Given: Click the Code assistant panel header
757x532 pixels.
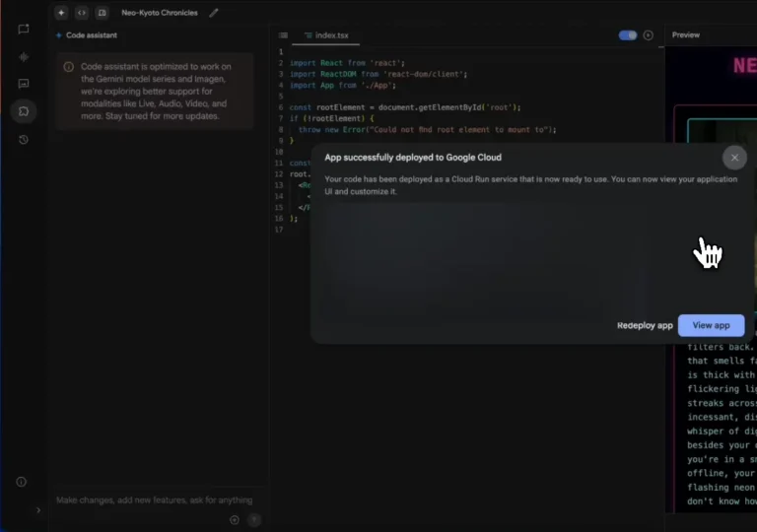Looking at the screenshot, I should tap(87, 35).
